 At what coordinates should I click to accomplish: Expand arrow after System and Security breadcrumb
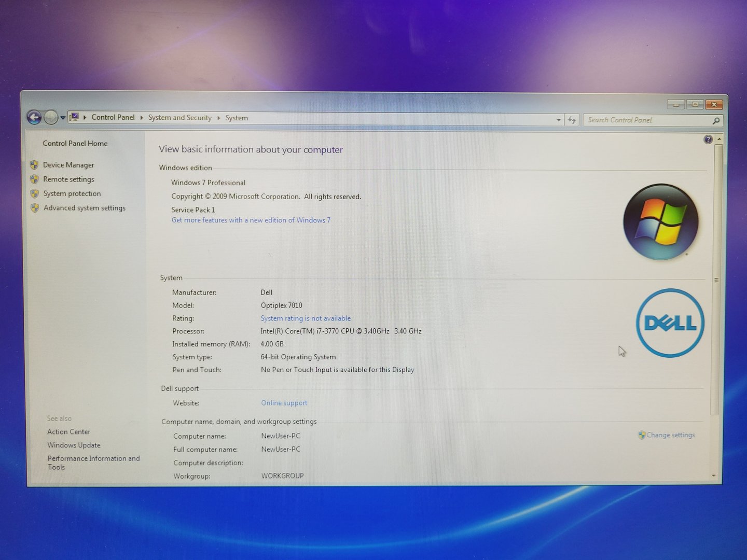point(218,118)
